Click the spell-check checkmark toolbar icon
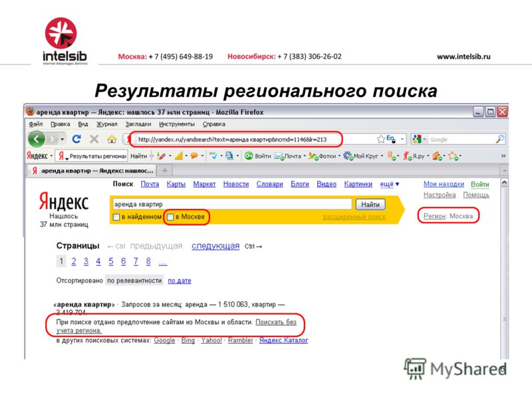This screenshot has height=399, width=532. coord(213,156)
